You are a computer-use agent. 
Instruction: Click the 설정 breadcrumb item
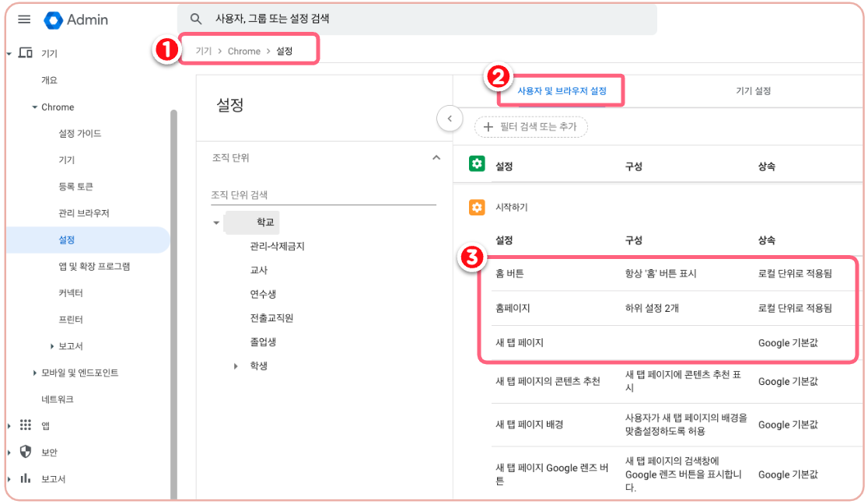pyautogui.click(x=285, y=51)
